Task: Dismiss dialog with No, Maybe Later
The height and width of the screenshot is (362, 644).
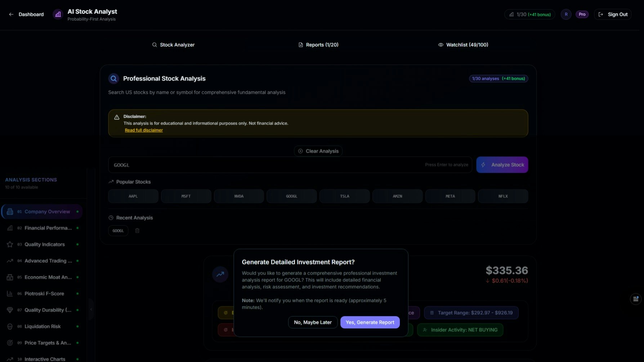Action: (x=313, y=322)
